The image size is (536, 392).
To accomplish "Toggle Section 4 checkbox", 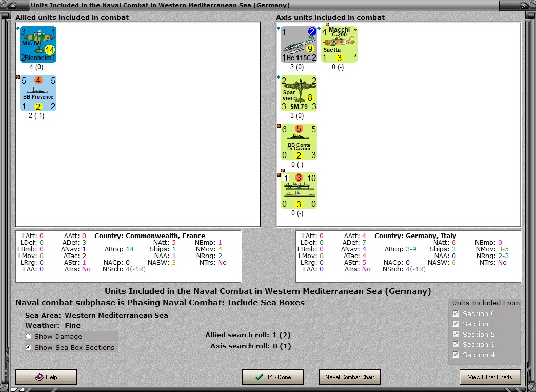I will (x=455, y=355).
